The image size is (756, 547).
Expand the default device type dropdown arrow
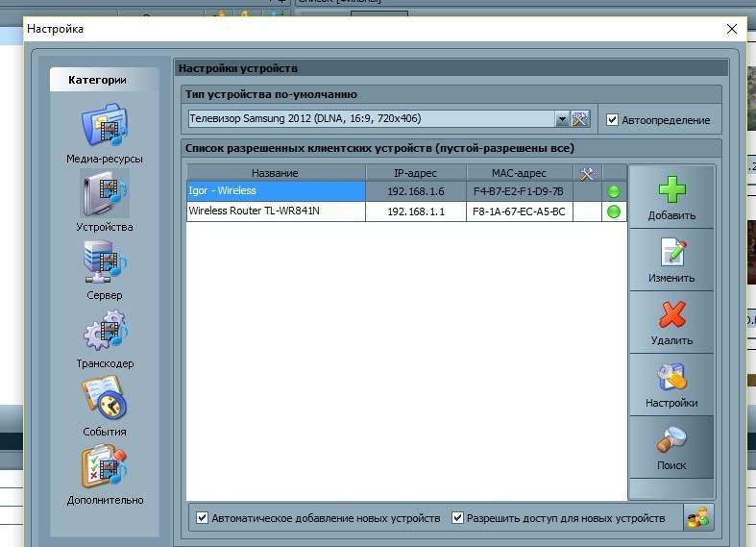(562, 119)
